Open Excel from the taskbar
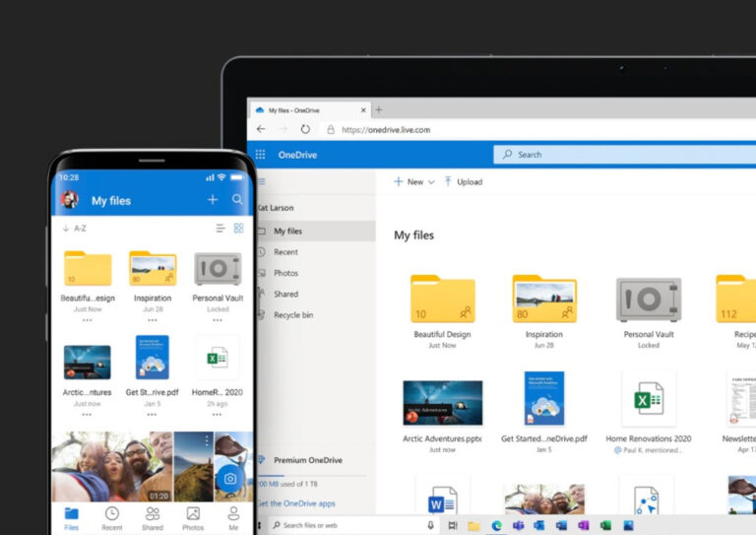 (x=605, y=525)
